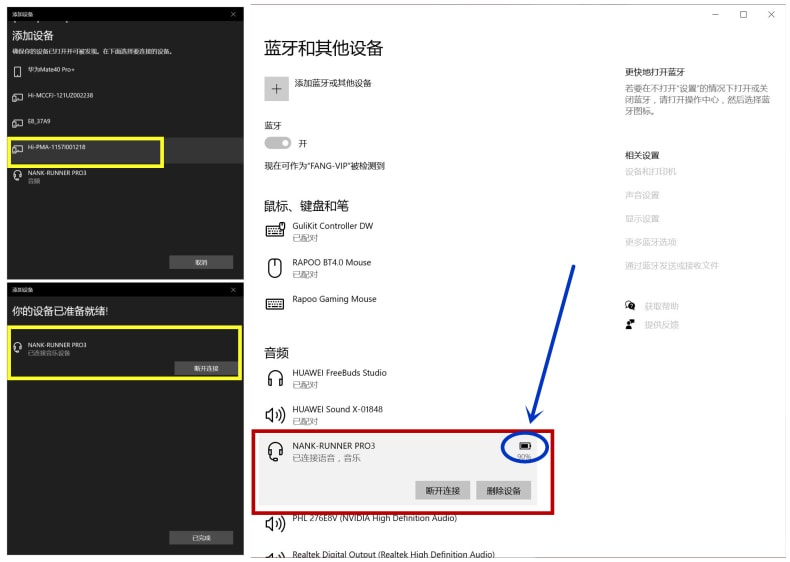Select 华为Mate40 Pro+ in add device list
Screen dimensions: 790x562
[x=125, y=72]
